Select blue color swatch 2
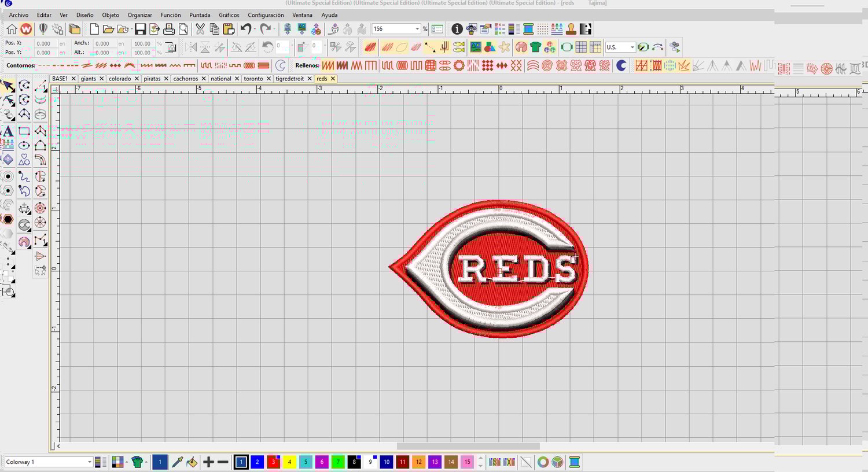 click(257, 462)
